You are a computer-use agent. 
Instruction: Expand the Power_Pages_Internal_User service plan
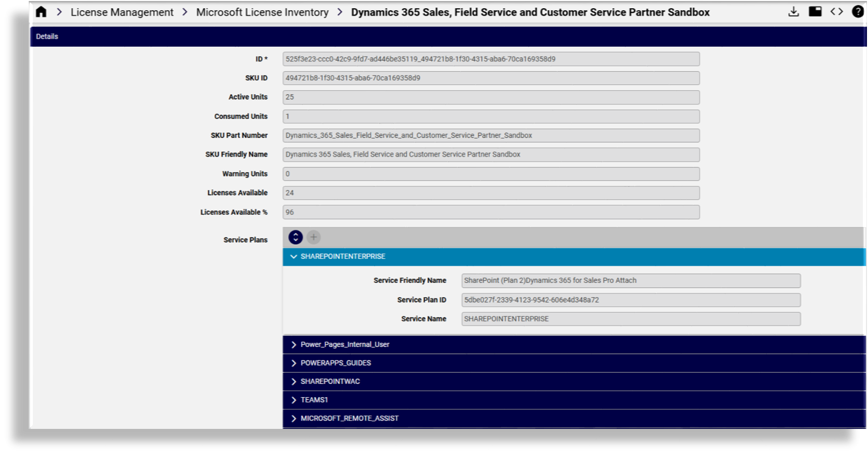(x=574, y=344)
